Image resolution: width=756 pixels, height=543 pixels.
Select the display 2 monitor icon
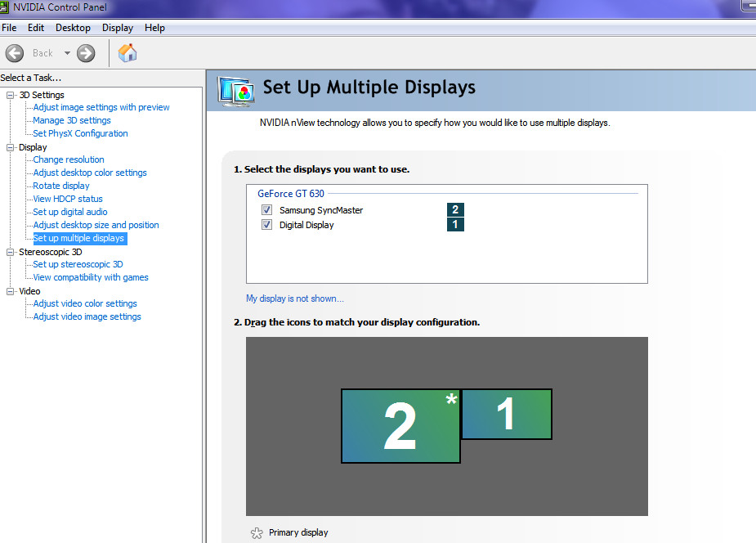click(x=400, y=426)
